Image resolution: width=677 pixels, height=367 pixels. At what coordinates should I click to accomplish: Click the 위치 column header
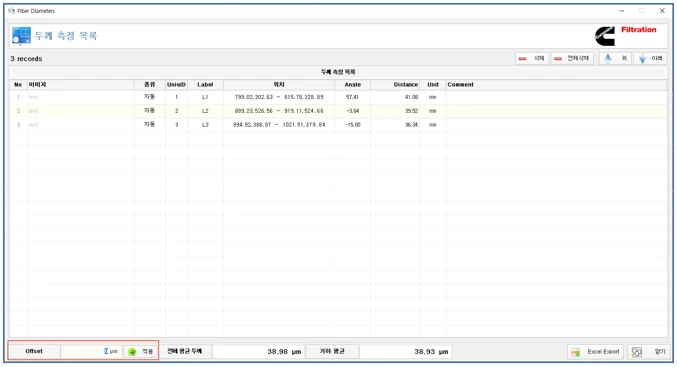pos(279,85)
